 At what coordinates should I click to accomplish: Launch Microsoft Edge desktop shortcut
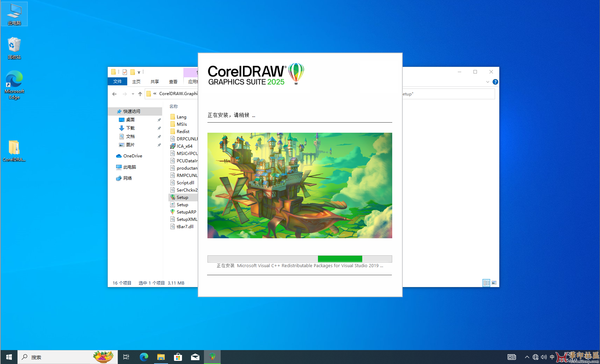(14, 85)
